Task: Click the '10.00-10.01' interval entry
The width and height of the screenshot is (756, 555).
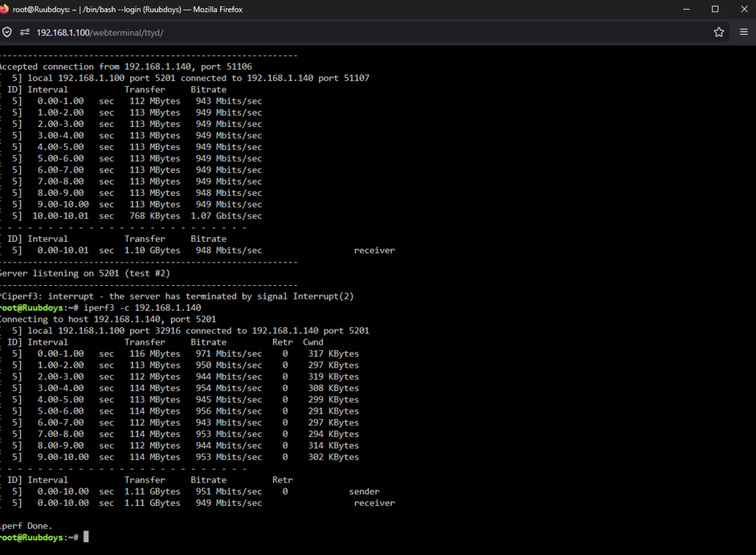Action: [60, 216]
